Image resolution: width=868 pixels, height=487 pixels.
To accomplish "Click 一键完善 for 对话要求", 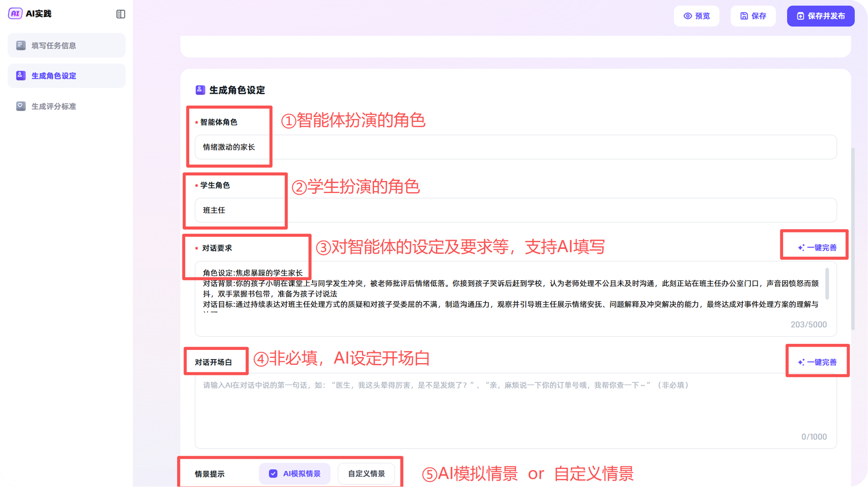I will (817, 248).
